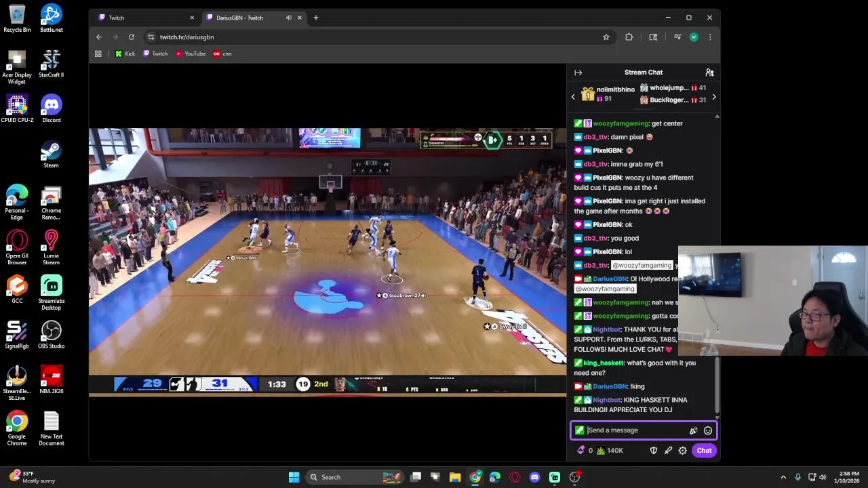The height and width of the screenshot is (488, 868).
Task: Open Steam desktop shortcut
Action: click(52, 154)
